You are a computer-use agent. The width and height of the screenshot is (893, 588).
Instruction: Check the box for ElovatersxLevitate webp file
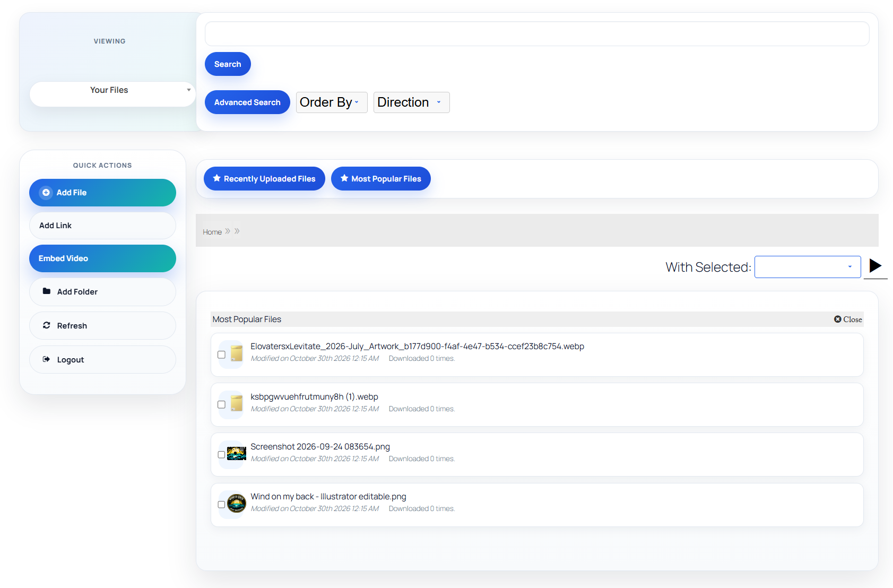(x=222, y=354)
